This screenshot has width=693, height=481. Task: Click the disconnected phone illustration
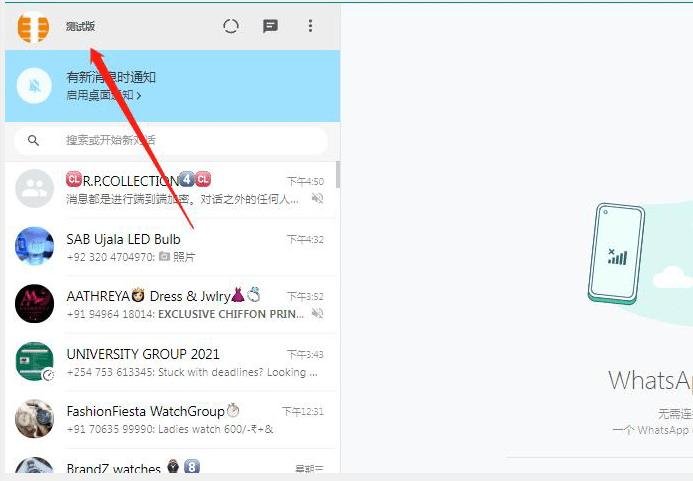coord(616,253)
